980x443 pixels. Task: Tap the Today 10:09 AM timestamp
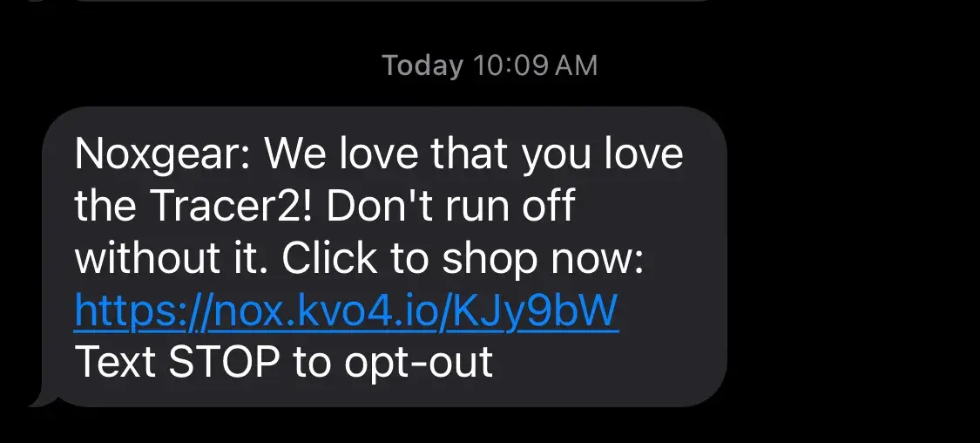(490, 65)
